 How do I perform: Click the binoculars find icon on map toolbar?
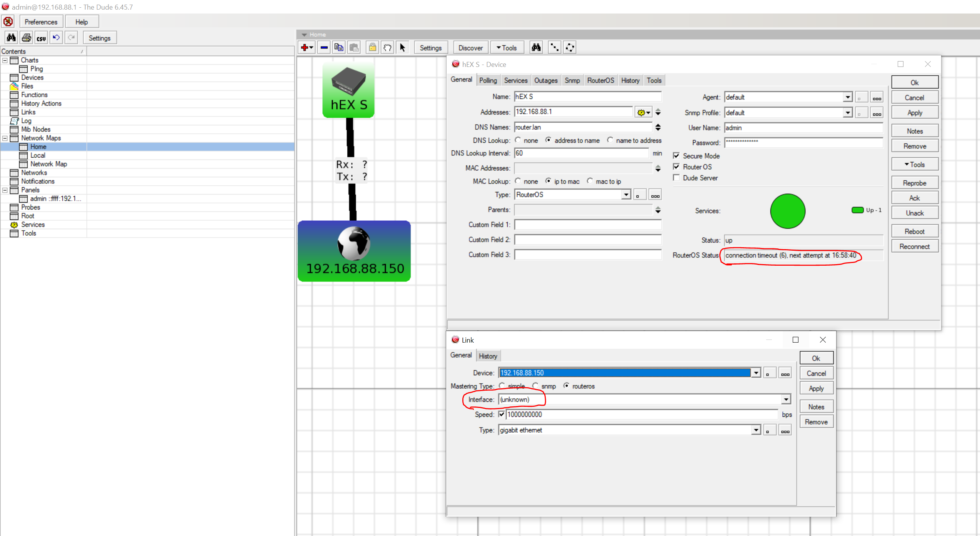[536, 48]
